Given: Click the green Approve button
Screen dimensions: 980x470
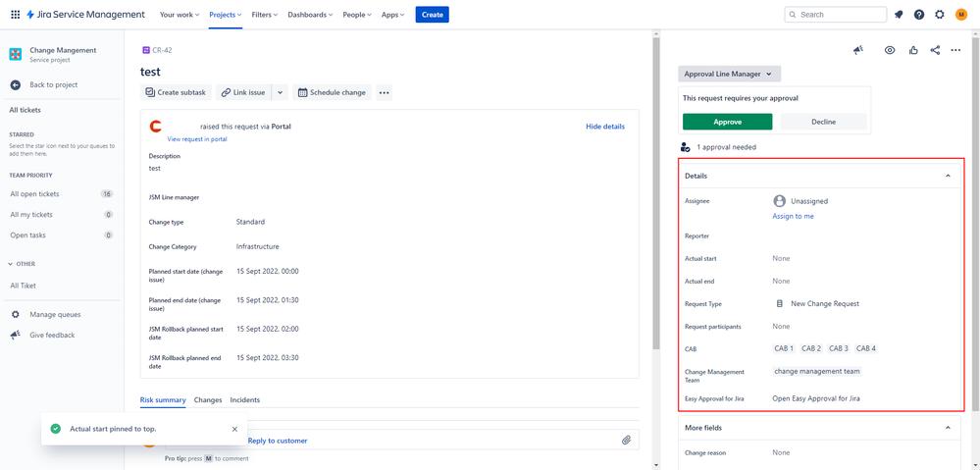Looking at the screenshot, I should [728, 122].
